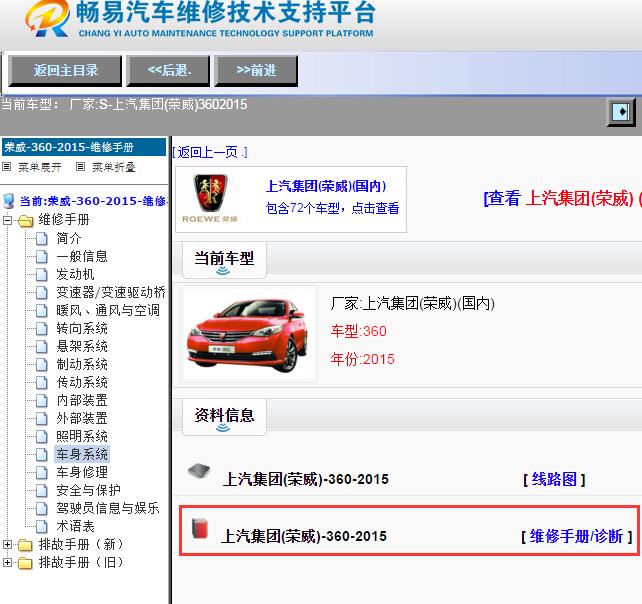Click the 返回上一页 link
This screenshot has height=604, width=642.
tap(210, 152)
